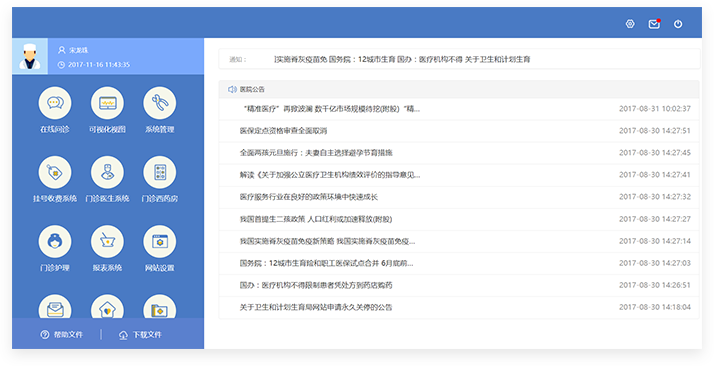The image size is (714, 366).
Task: Open announcement 国办：医疗机构不得限制患者凭处方
Action: click(x=316, y=285)
